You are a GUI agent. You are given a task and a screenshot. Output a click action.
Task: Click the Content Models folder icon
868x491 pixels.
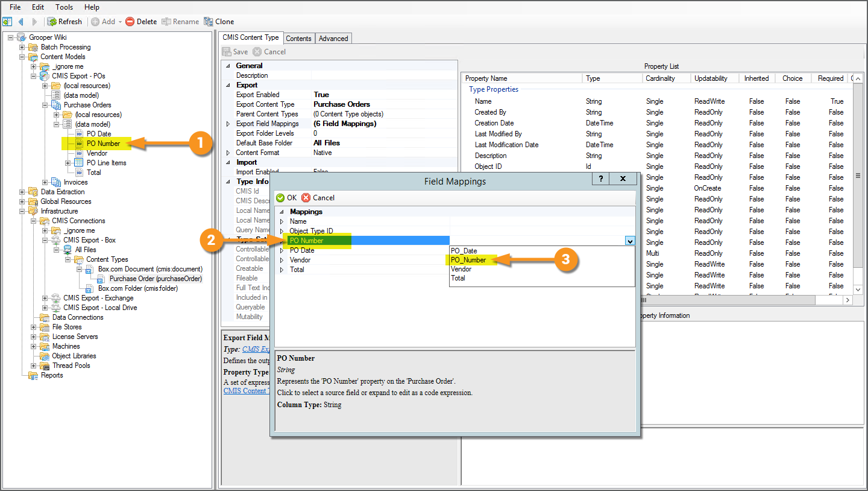[x=33, y=57]
